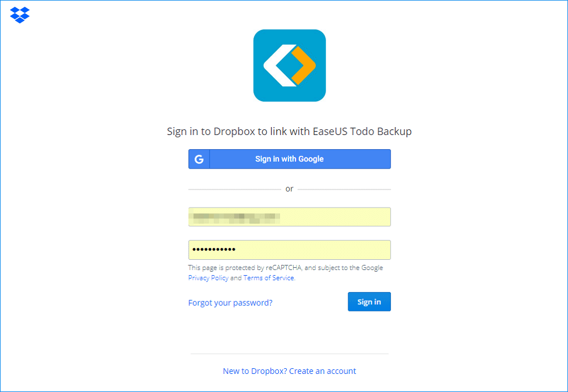
Task: Focus the email input field
Action: click(290, 217)
